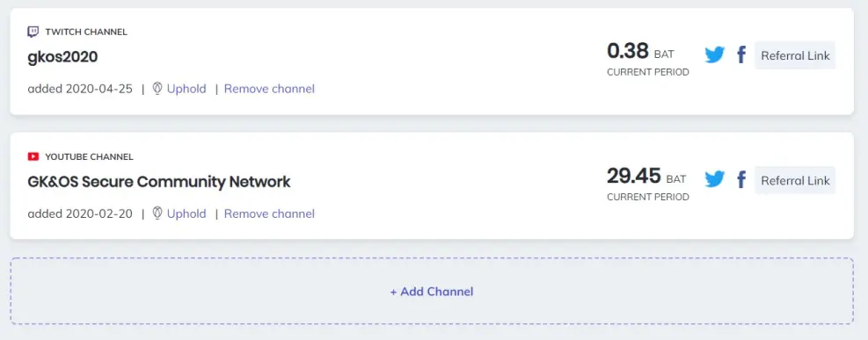Viewport: 868px width, 340px height.
Task: Open the Uphold link under gkos2020
Action: [186, 89]
